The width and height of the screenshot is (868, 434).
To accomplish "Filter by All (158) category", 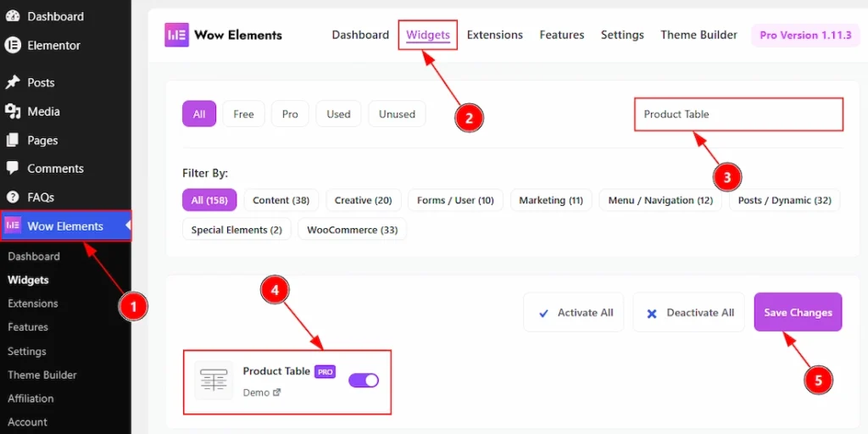I will tap(209, 200).
